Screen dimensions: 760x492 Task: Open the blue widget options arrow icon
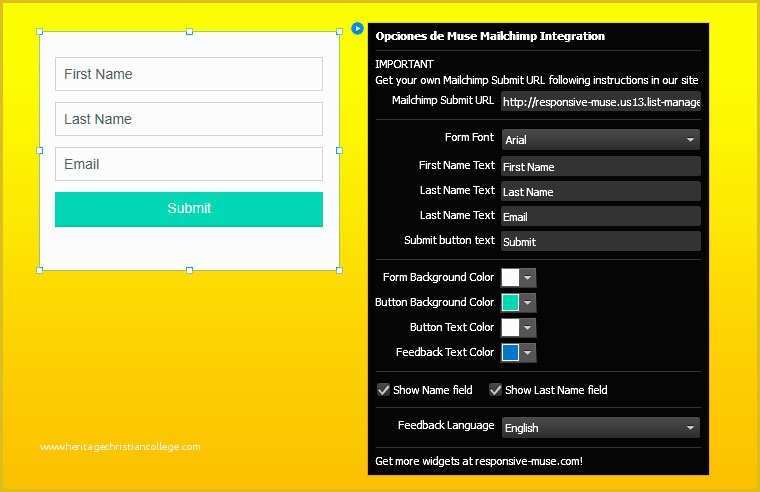357,29
